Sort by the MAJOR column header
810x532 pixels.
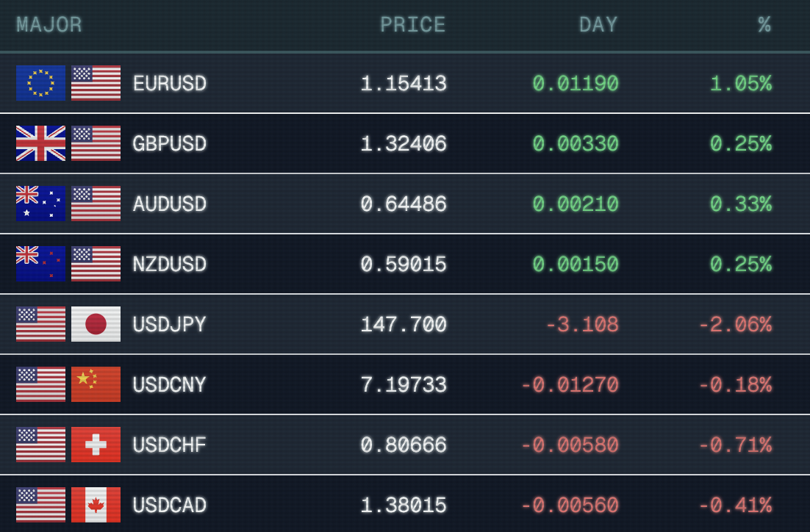(49, 25)
